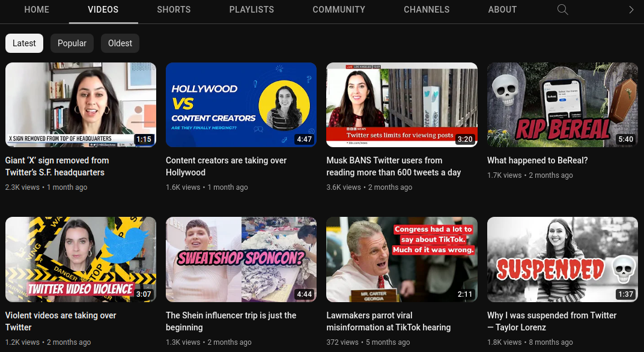Click the right arrow to scroll tabs
Image resolution: width=644 pixels, height=352 pixels.
[x=631, y=10]
